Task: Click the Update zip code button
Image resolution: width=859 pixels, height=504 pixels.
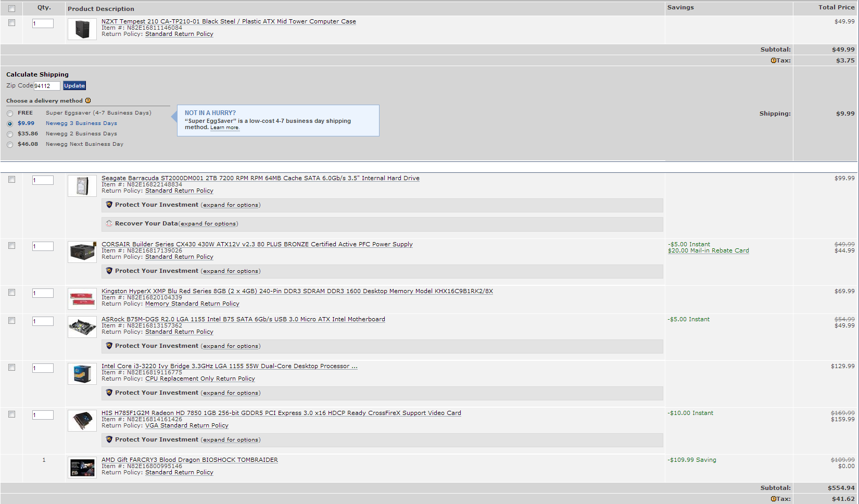Action: (x=74, y=86)
